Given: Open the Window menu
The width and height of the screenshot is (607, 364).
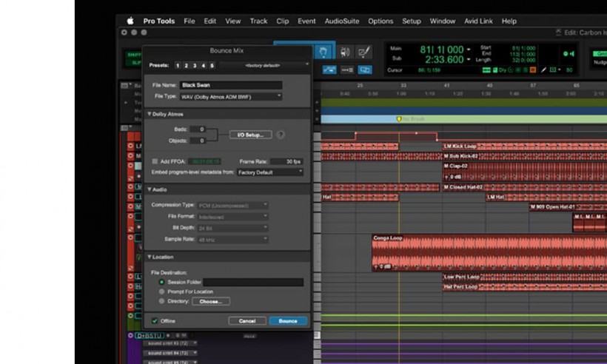Looking at the screenshot, I should point(443,21).
